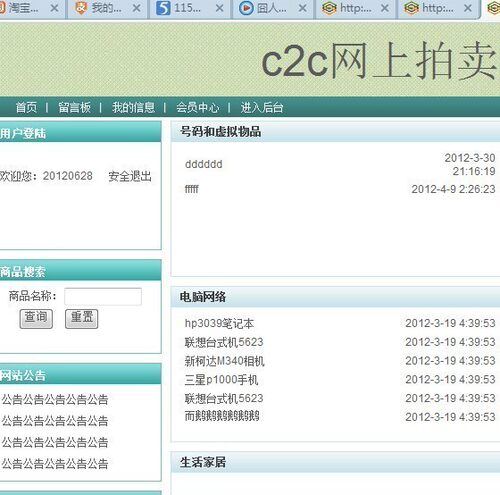Click the username 20120628 text
500x495 pixels.
[68, 176]
